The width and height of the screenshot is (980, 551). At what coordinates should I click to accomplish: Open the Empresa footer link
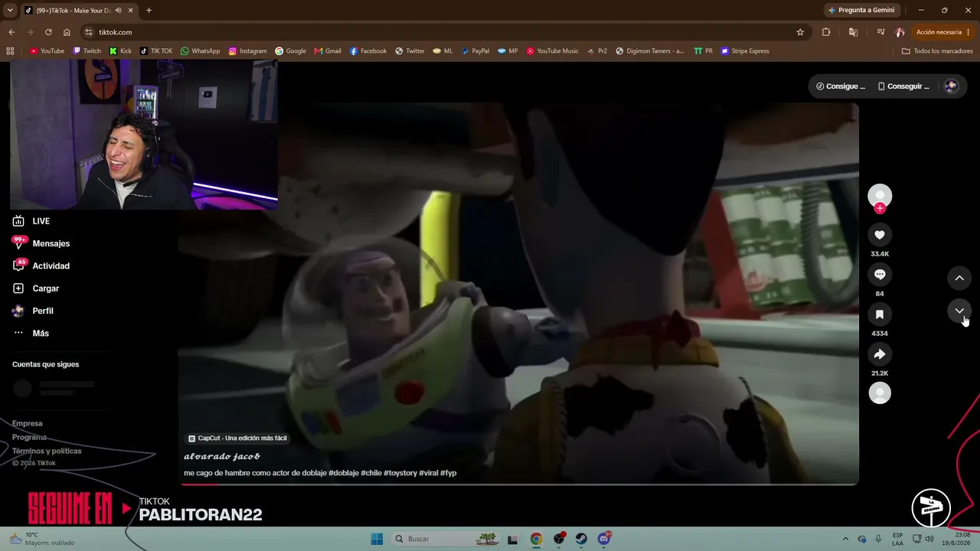(28, 423)
